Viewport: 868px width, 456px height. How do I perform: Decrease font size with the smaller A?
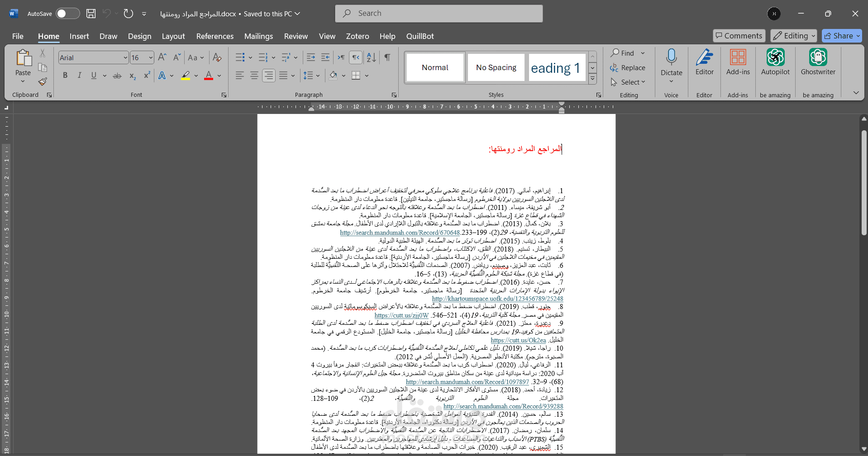pos(177,57)
